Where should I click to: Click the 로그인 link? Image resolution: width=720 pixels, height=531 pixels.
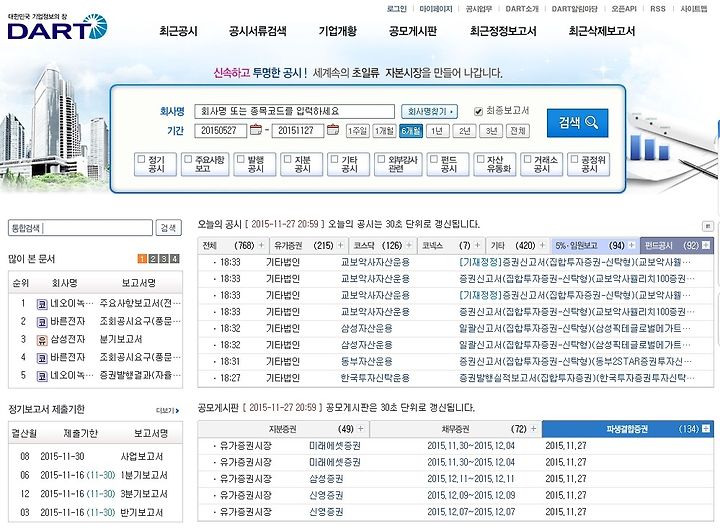pyautogui.click(x=397, y=9)
